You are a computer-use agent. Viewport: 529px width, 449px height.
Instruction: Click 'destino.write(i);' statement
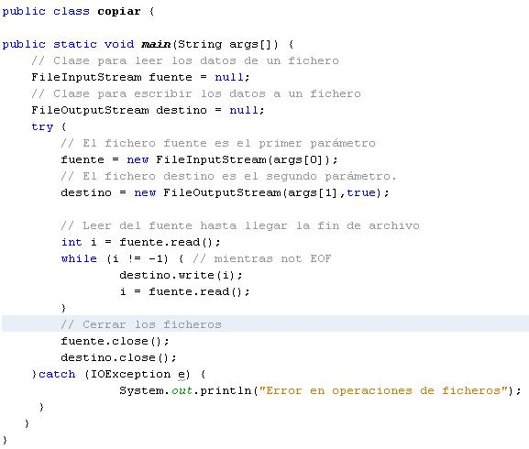coord(181,275)
